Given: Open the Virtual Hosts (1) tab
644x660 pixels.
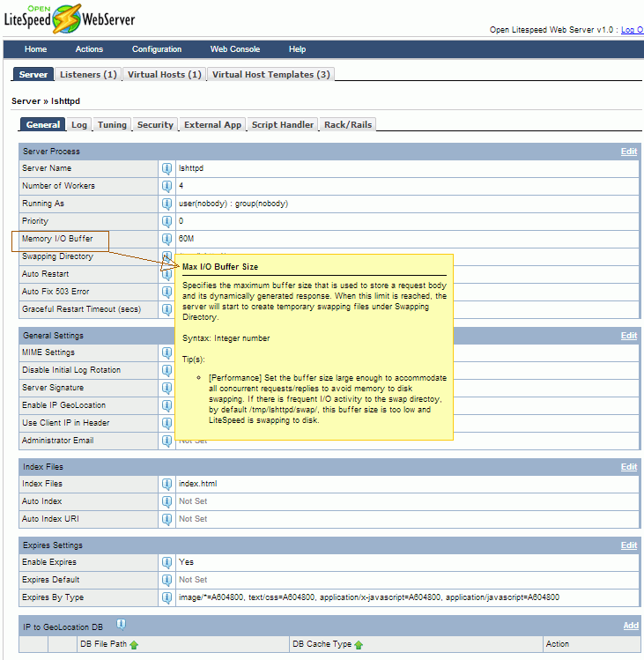Looking at the screenshot, I should pos(164,75).
